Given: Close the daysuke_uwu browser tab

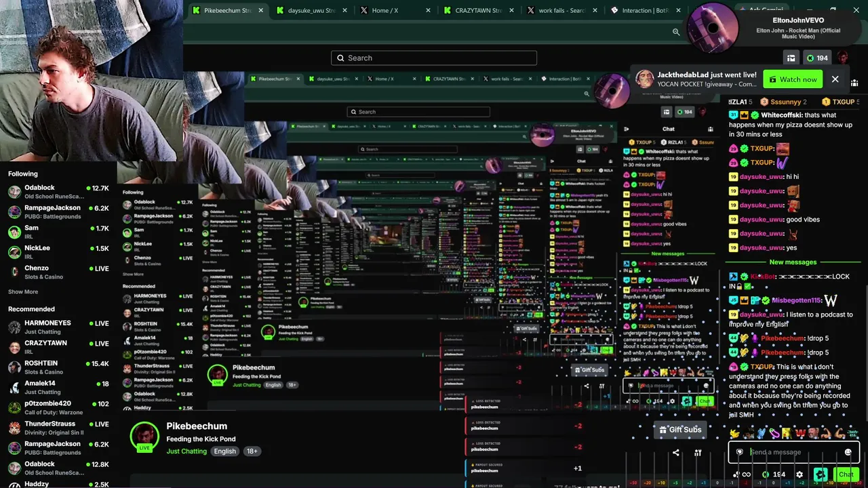Looking at the screenshot, I should click(344, 10).
